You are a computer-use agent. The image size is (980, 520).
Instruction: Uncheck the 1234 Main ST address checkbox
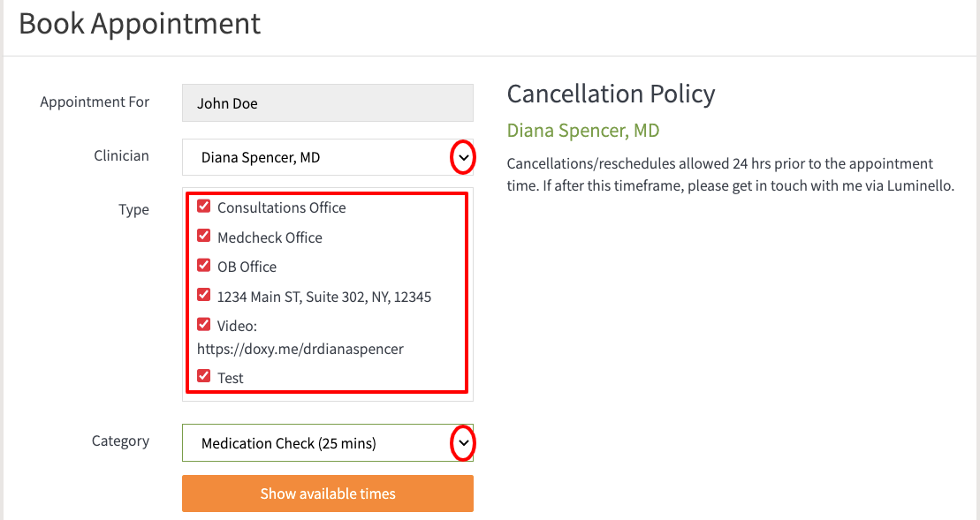pyautogui.click(x=204, y=294)
